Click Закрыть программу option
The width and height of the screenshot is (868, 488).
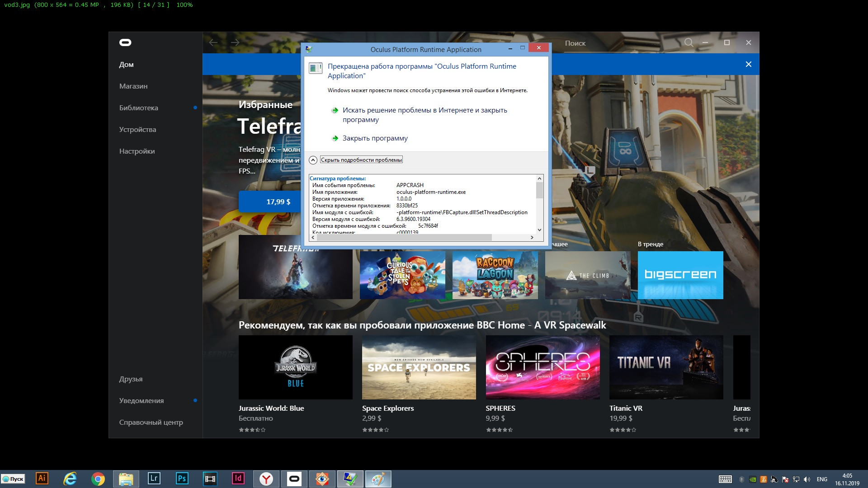375,138
